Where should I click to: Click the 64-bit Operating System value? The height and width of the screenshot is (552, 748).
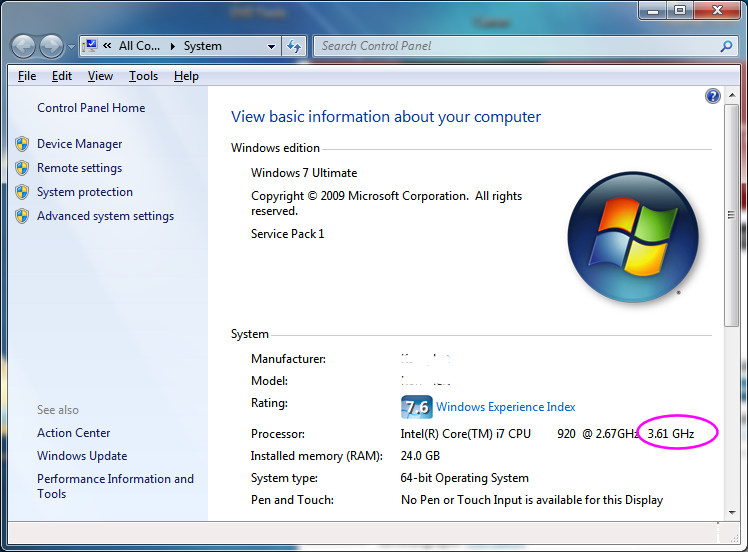pos(464,478)
